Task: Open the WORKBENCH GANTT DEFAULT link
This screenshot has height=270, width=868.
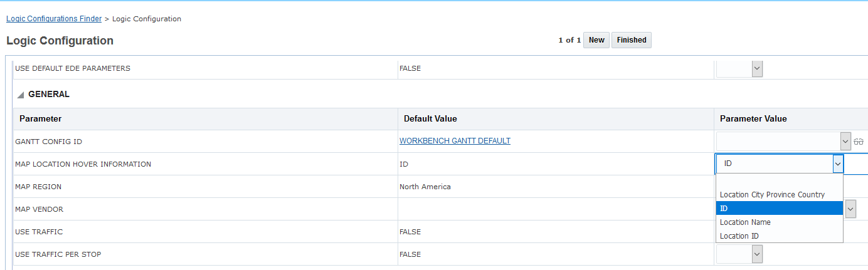Action: pyautogui.click(x=455, y=141)
